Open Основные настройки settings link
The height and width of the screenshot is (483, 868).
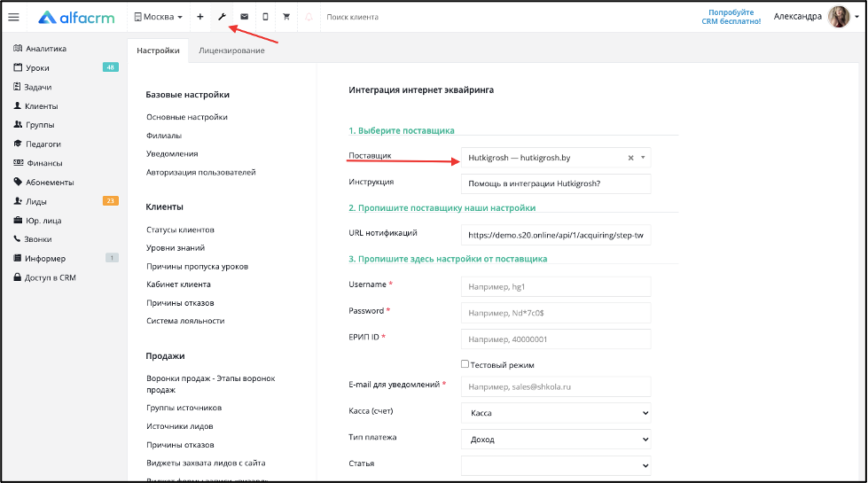(x=187, y=117)
